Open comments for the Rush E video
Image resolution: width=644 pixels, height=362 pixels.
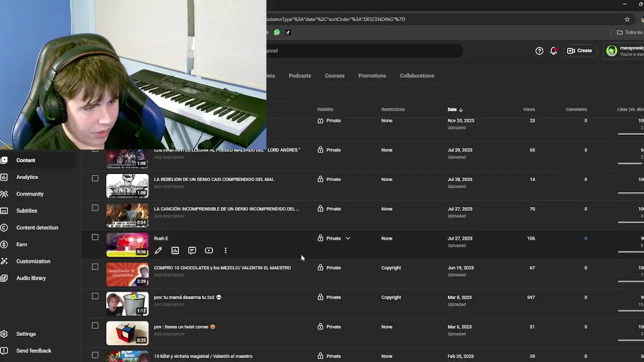192,250
